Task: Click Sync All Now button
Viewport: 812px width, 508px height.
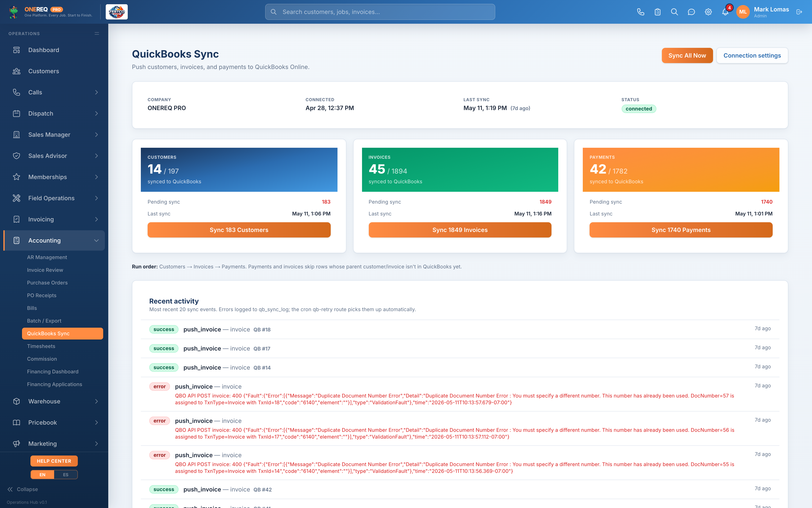Action: (x=687, y=55)
